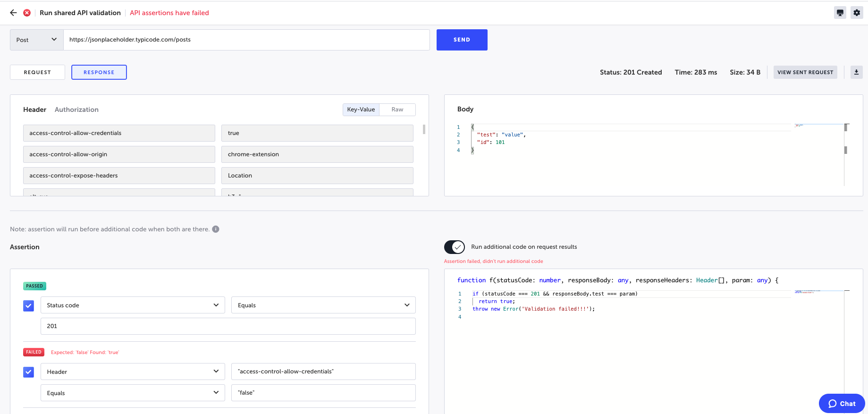This screenshot has width=868, height=414.
Task: Click the back arrow icon
Action: coord(13,13)
